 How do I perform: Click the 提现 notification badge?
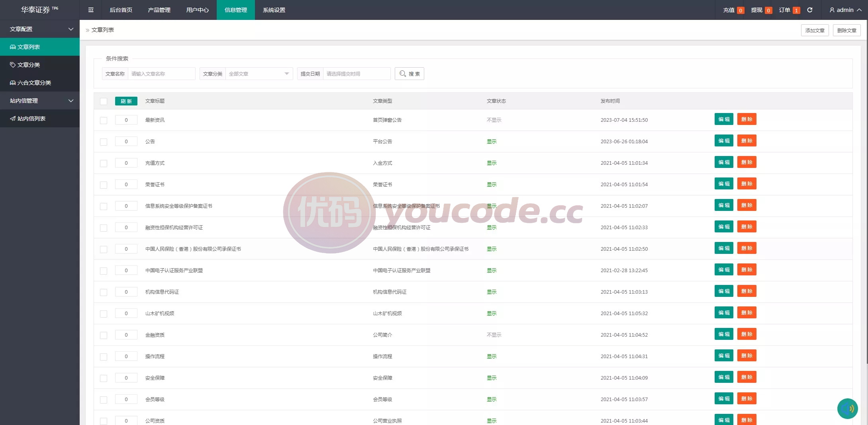pos(768,10)
